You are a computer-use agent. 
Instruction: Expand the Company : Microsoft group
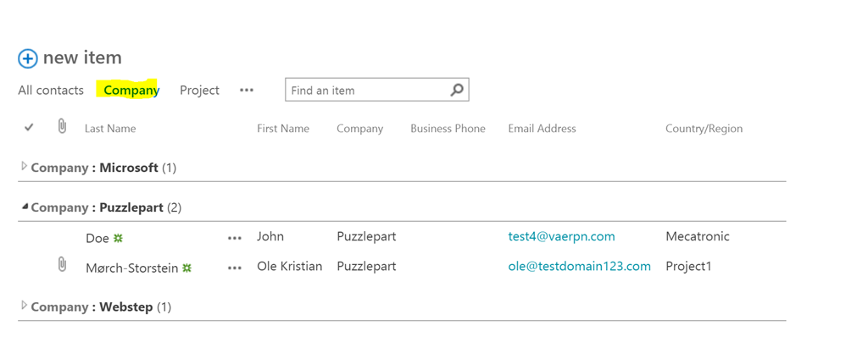pyautogui.click(x=24, y=167)
